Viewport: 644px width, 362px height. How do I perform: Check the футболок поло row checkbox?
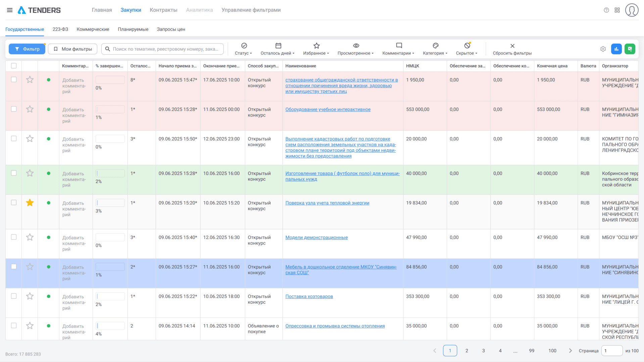14,173
